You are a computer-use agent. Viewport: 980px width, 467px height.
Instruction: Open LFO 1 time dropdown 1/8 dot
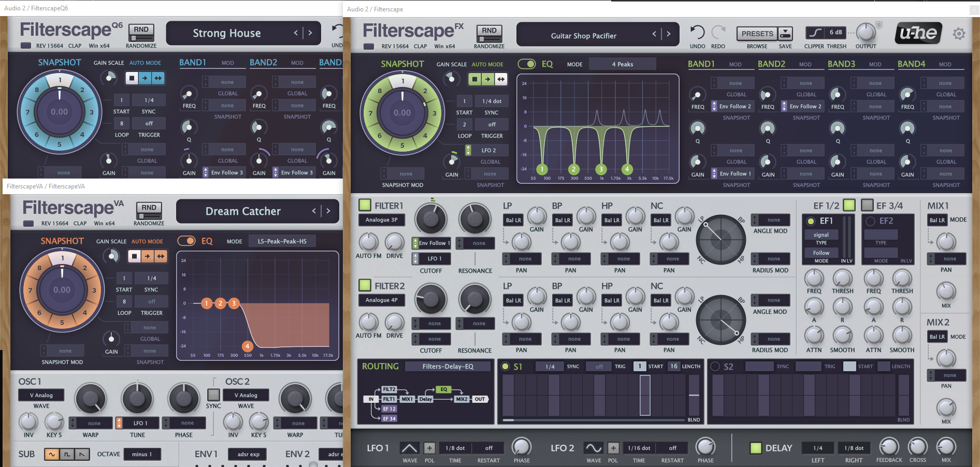click(x=455, y=448)
